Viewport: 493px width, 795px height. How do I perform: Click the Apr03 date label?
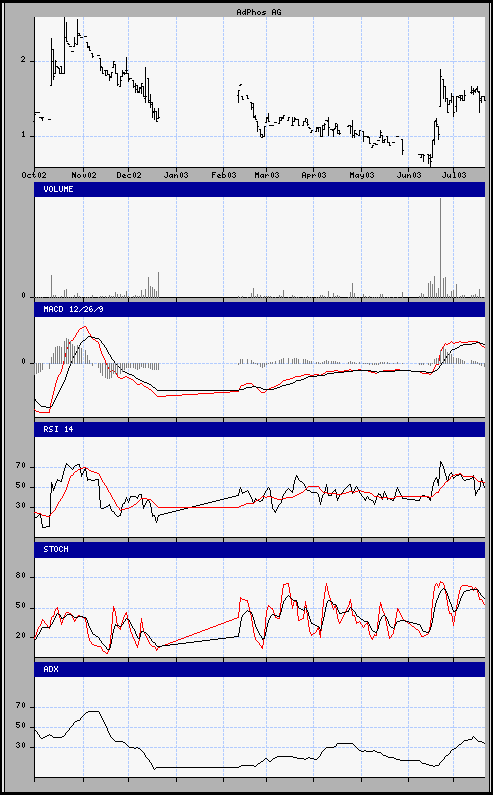click(314, 175)
